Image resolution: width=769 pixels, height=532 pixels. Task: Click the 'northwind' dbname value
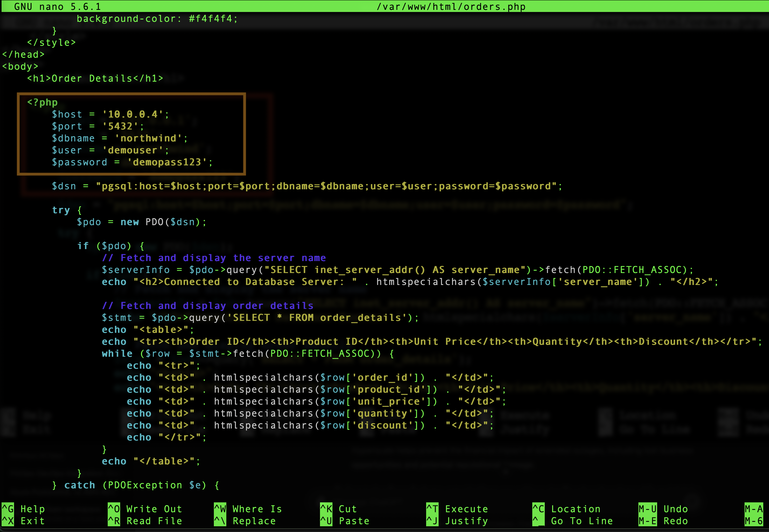click(x=148, y=138)
